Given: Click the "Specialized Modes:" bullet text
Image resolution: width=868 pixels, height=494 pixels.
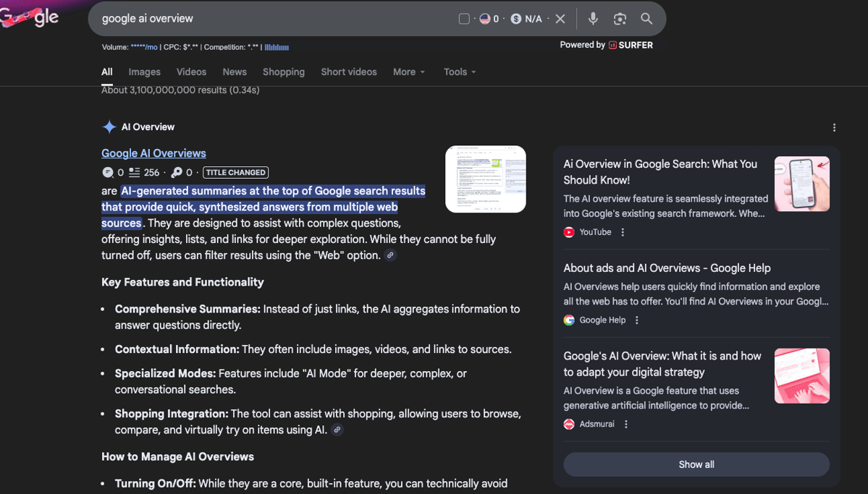Looking at the screenshot, I should point(166,373).
